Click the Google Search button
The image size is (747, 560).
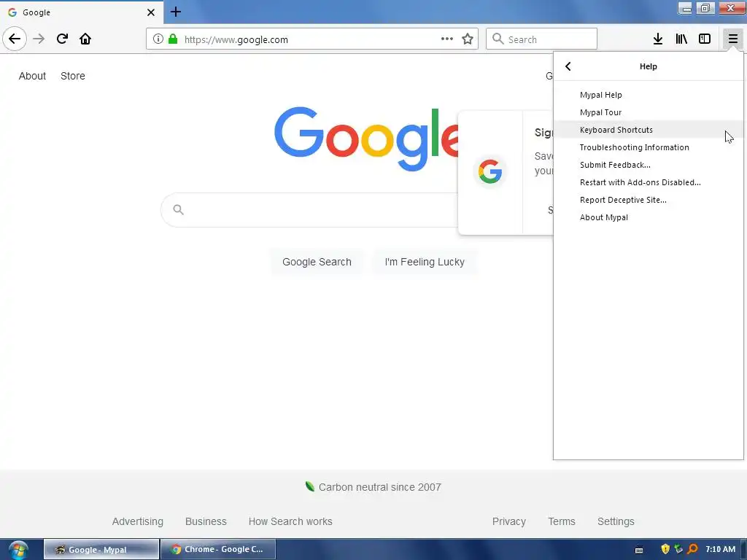point(317,262)
